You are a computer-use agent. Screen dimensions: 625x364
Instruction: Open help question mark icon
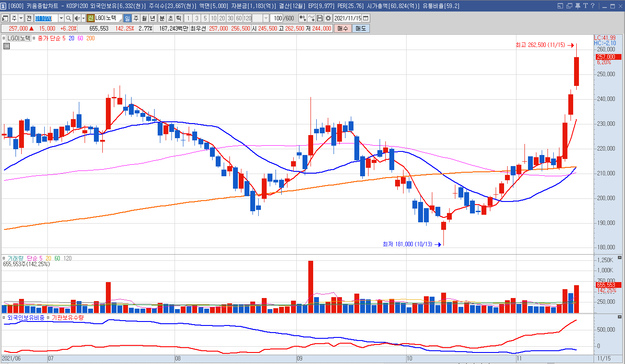(x=593, y=6)
